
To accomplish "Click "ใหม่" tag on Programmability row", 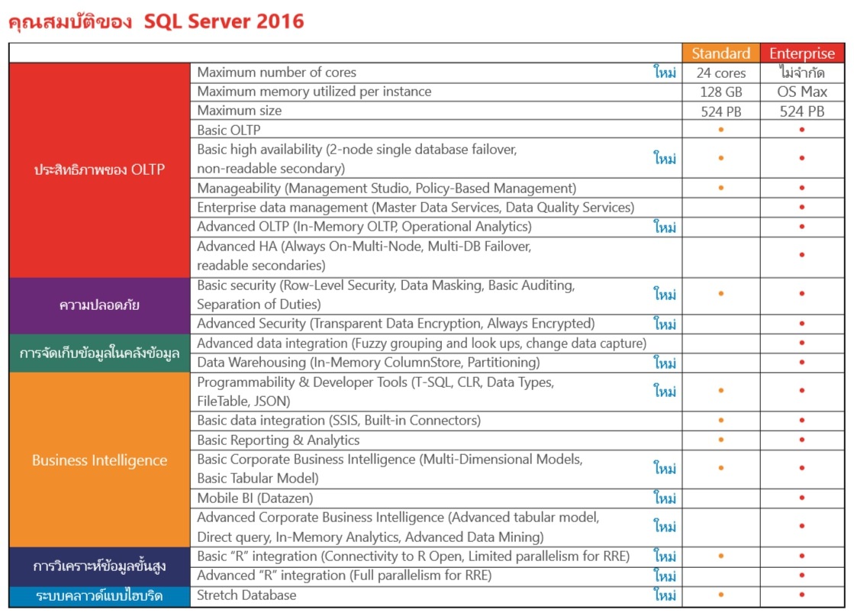I will (665, 391).
